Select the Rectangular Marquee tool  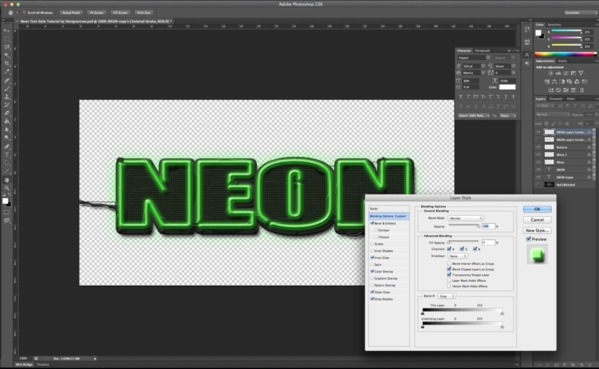tap(6, 39)
